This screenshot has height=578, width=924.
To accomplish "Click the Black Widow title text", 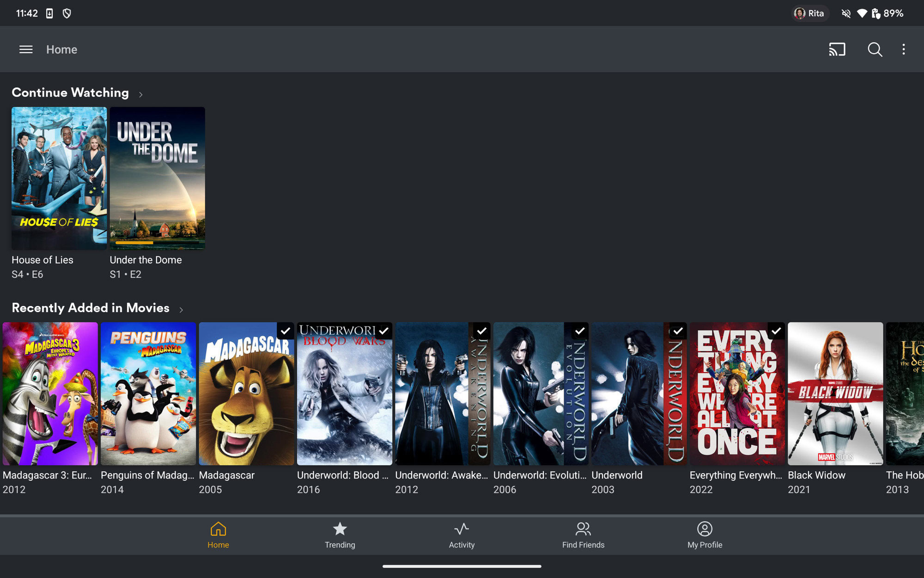I will (816, 475).
